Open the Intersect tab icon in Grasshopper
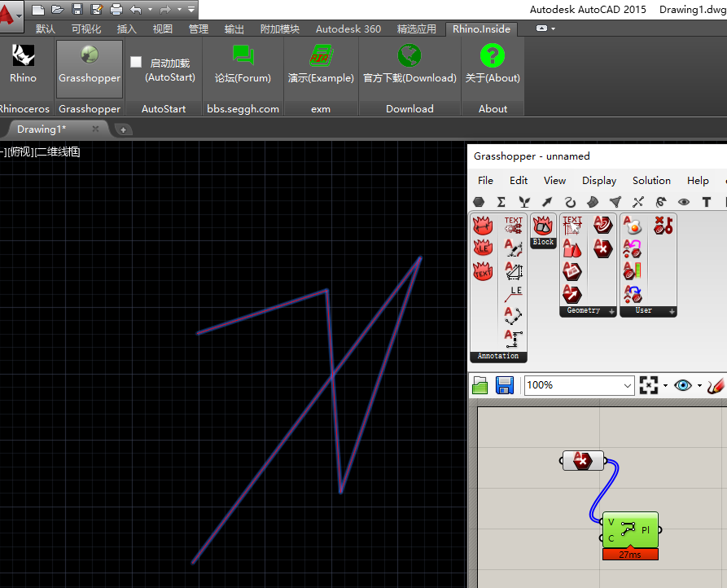727x588 pixels. (x=638, y=202)
